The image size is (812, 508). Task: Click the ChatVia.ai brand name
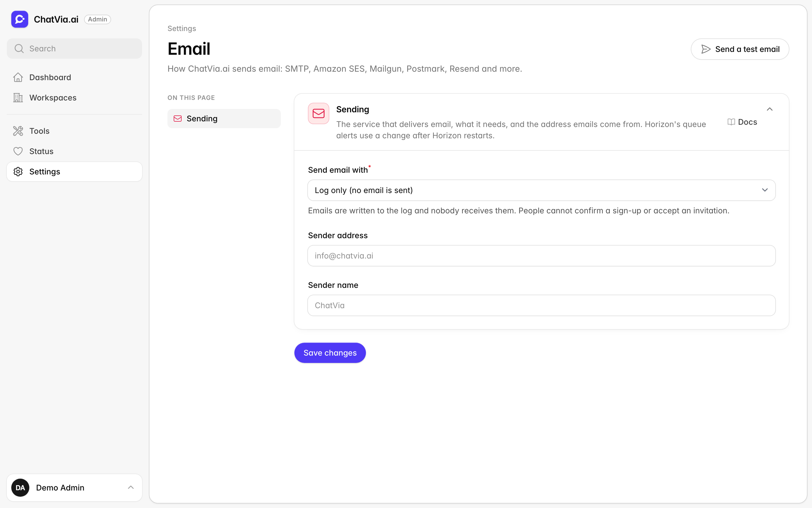tap(56, 19)
